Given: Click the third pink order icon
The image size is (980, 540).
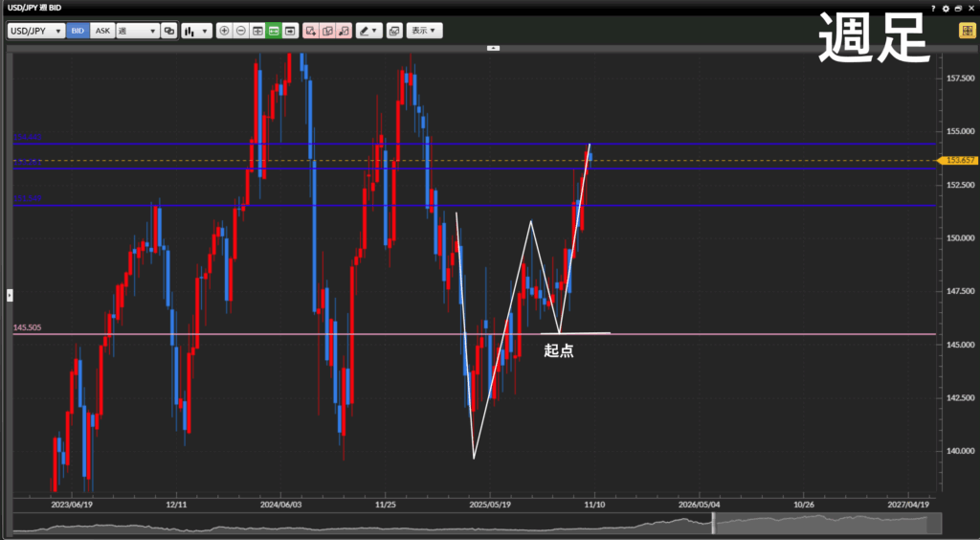Looking at the screenshot, I should (x=344, y=31).
